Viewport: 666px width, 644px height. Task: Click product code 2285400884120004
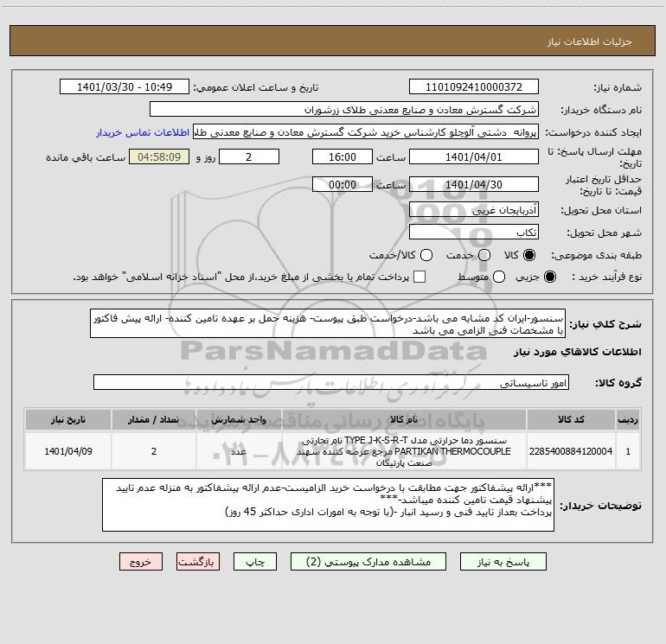click(571, 451)
